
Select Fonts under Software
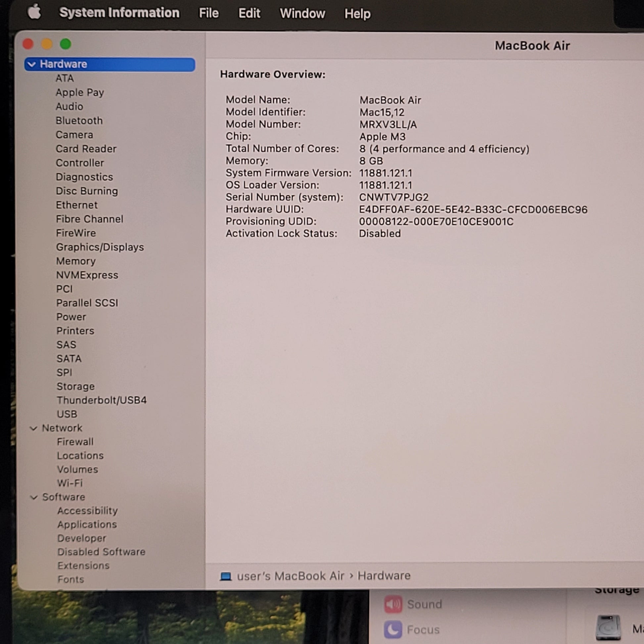(71, 579)
